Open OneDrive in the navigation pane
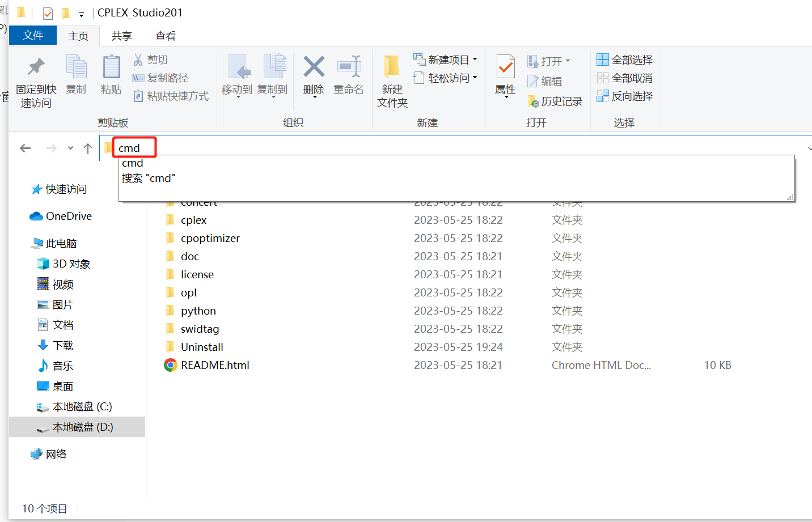812x522 pixels. click(61, 216)
